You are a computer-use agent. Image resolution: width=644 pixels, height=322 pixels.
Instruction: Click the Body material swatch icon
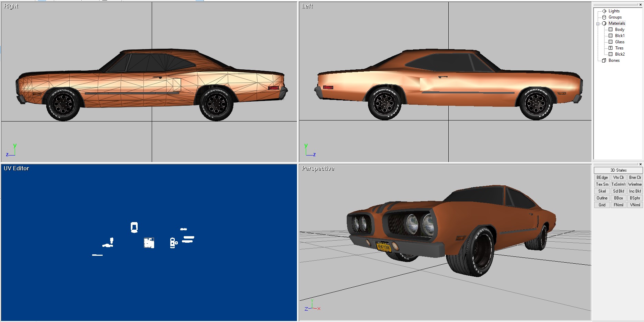pos(610,30)
